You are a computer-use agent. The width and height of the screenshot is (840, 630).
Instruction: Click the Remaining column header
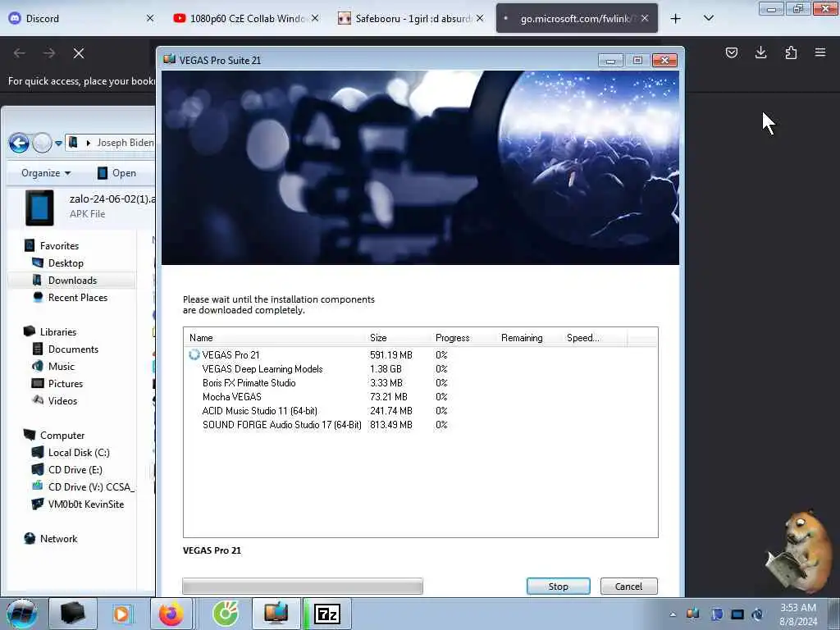(x=529, y=337)
